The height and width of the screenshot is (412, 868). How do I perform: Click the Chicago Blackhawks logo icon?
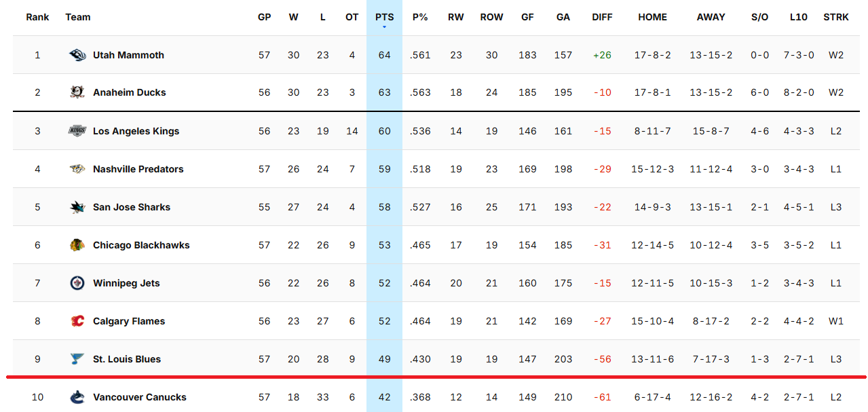coord(77,245)
